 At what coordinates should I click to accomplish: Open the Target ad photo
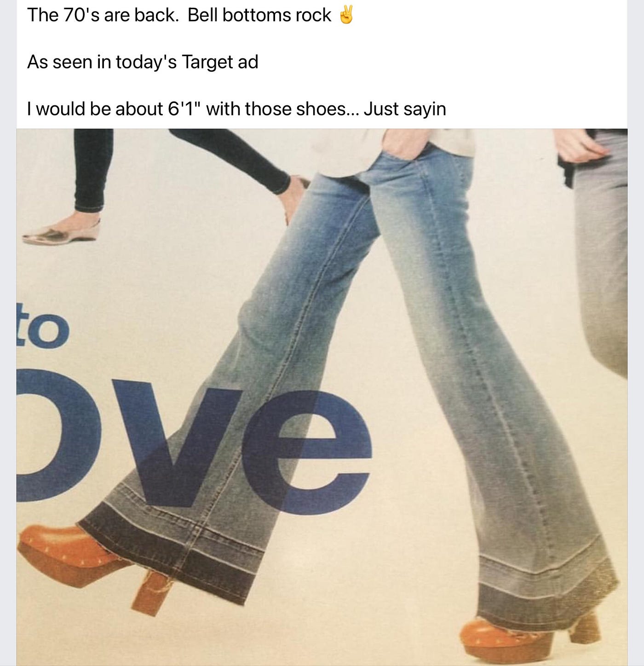coord(322,397)
